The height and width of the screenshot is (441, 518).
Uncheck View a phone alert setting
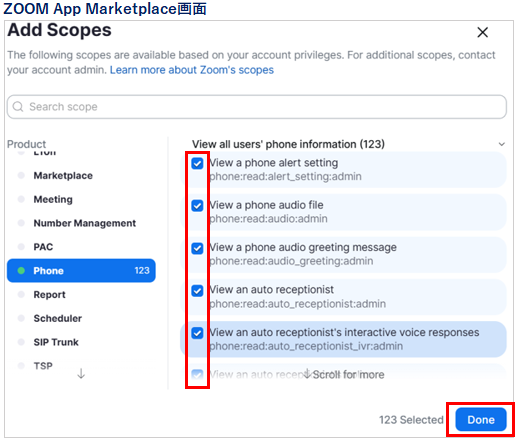coord(197,163)
